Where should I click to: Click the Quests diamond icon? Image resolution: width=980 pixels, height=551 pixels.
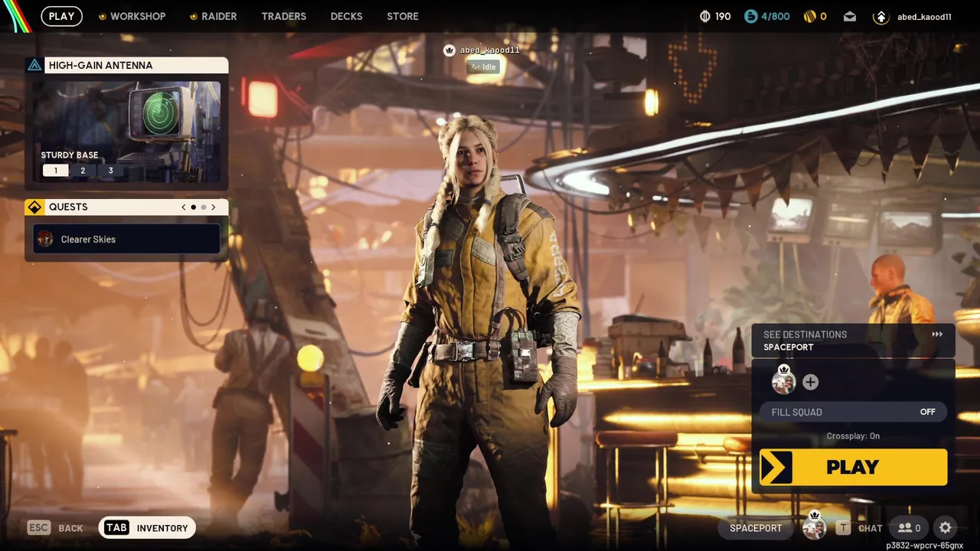tap(34, 207)
